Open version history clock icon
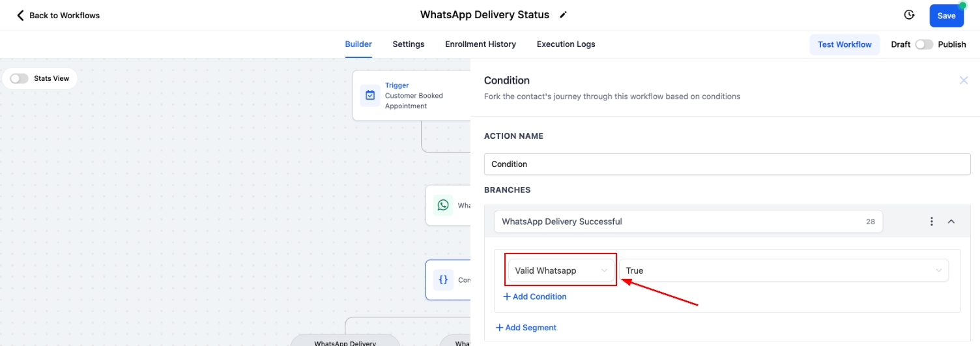Screen dimensions: 980x346 [910, 15]
